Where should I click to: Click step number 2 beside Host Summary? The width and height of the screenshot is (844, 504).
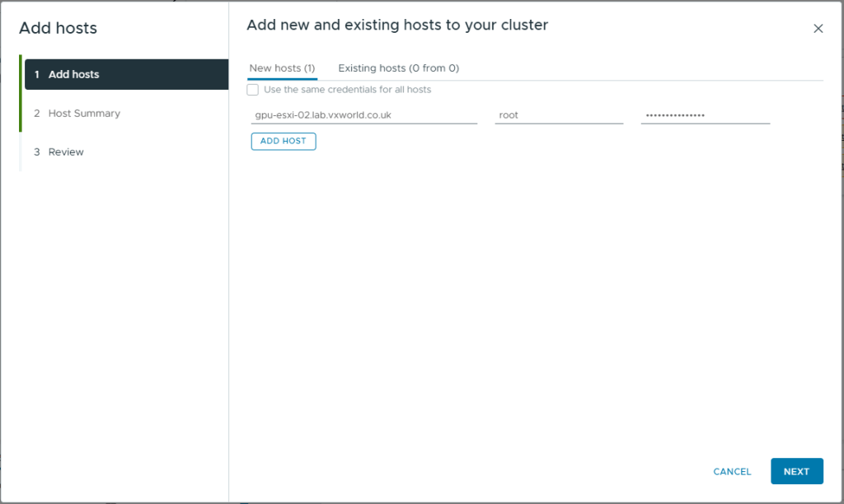[x=37, y=114]
